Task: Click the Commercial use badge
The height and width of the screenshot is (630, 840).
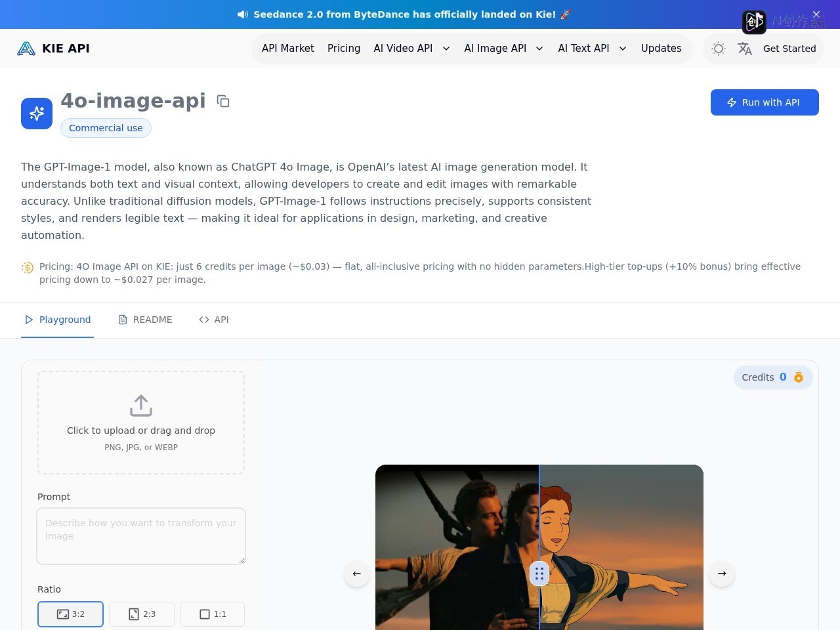Action: point(106,128)
